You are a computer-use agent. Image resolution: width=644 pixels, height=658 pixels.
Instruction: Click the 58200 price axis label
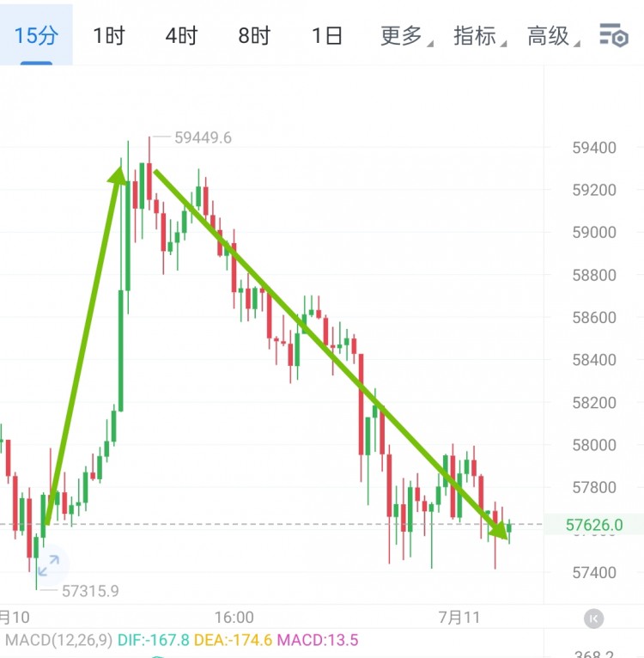tap(594, 402)
